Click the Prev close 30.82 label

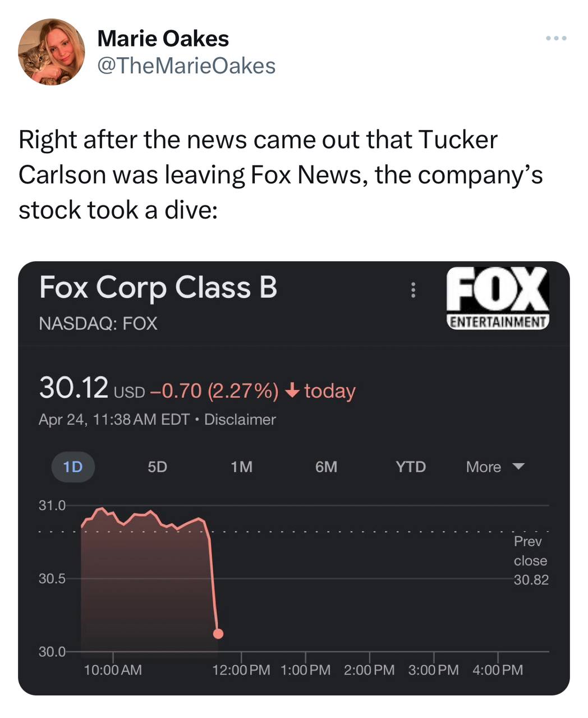click(x=530, y=560)
